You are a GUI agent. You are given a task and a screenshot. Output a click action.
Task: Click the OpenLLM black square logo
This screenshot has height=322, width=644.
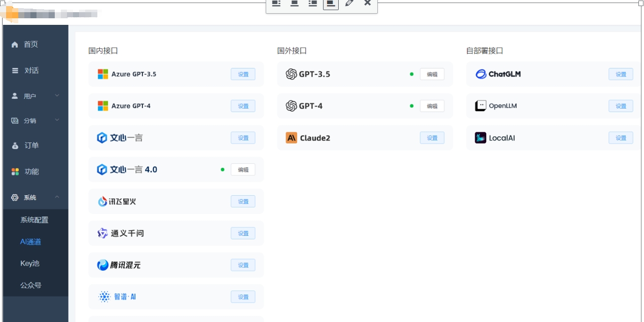coord(480,106)
